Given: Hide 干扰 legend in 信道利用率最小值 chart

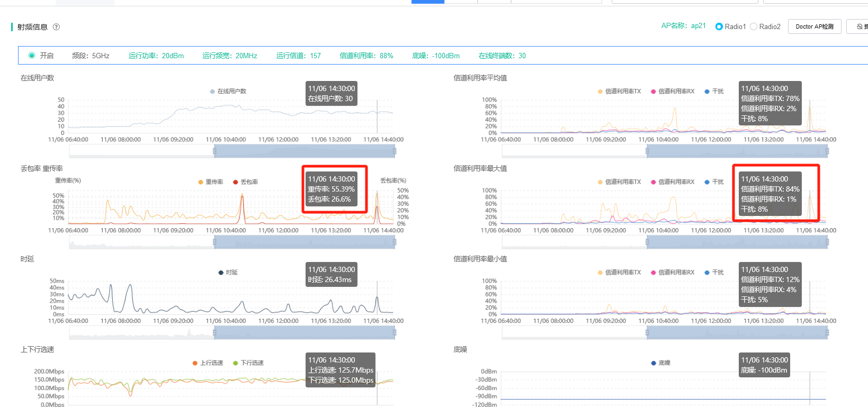Looking at the screenshot, I should tap(714, 273).
